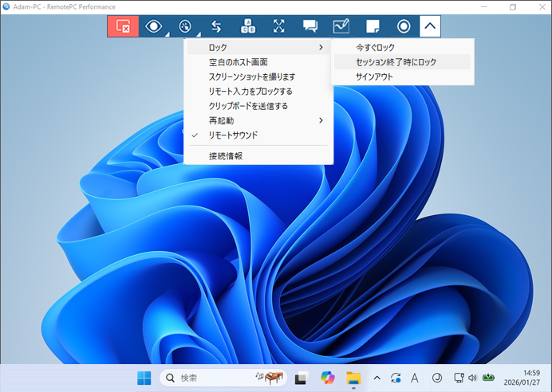
Task: Open the sticky note icon
Action: pyautogui.click(x=373, y=26)
